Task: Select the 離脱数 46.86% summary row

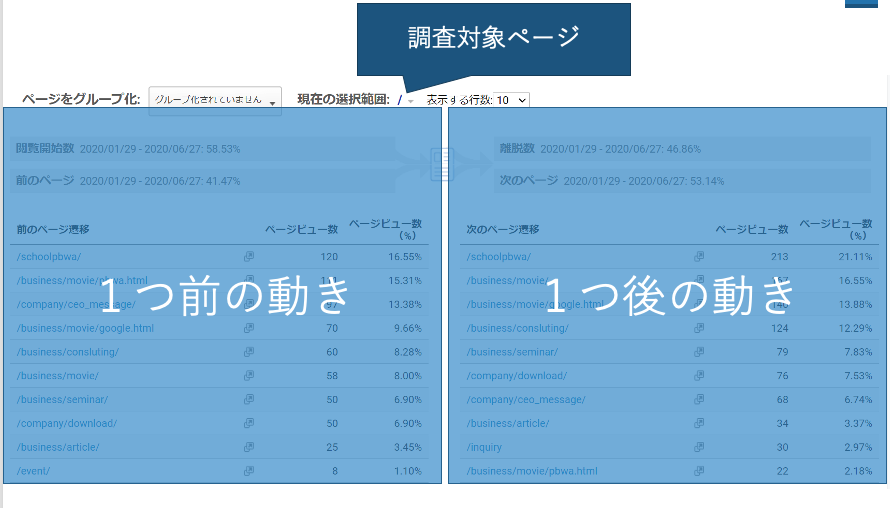Action: tap(682, 149)
